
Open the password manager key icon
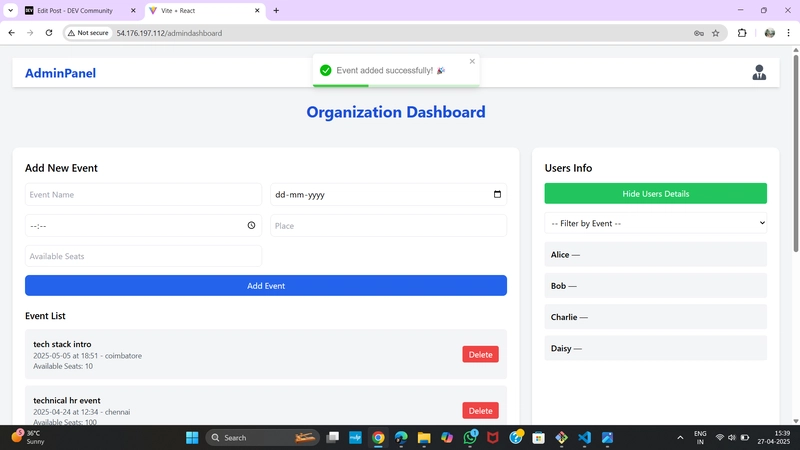pos(698,33)
